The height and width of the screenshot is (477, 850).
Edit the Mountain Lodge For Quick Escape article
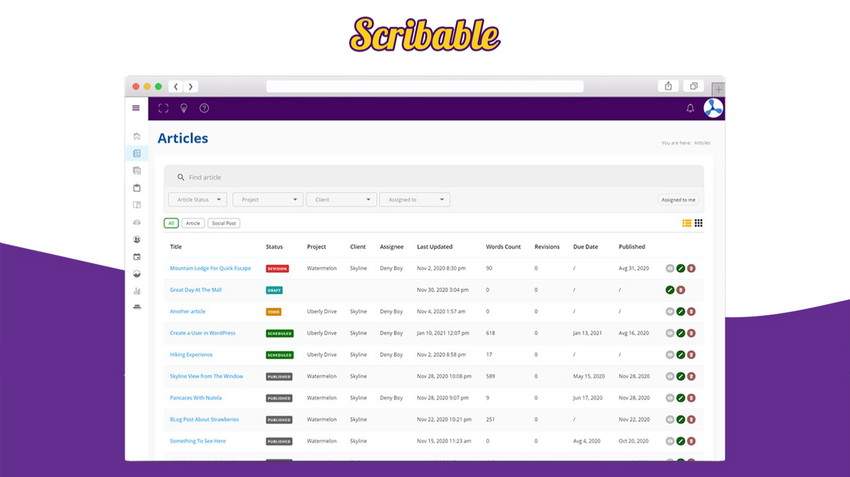680,268
